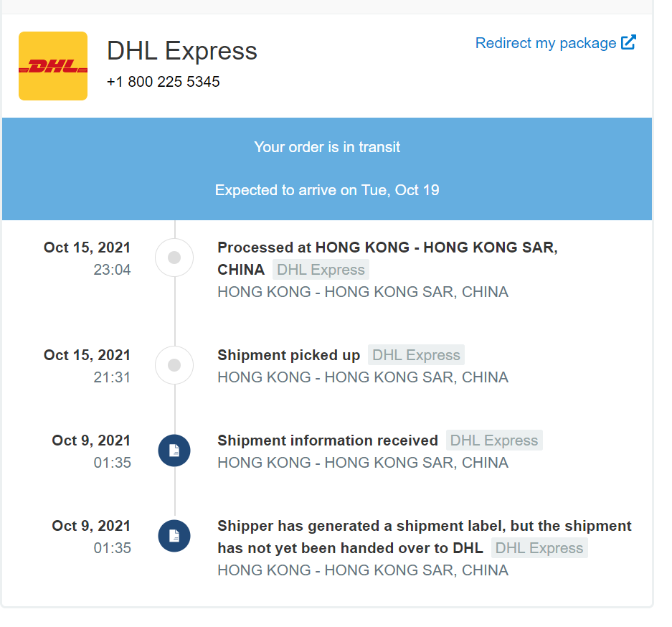Click the DHL Express tag beside Shipment picked up
Image resolution: width=672 pixels, height=627 pixels.
pyautogui.click(x=416, y=355)
